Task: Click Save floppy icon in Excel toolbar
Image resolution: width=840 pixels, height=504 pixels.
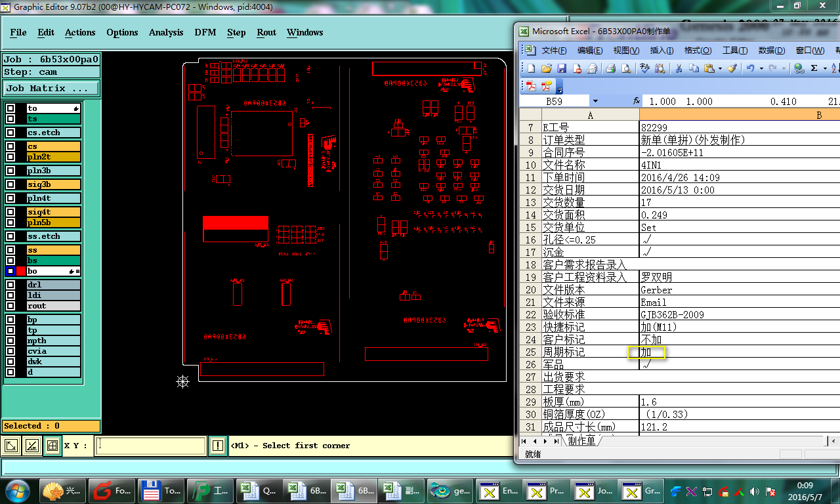Action: [x=562, y=68]
